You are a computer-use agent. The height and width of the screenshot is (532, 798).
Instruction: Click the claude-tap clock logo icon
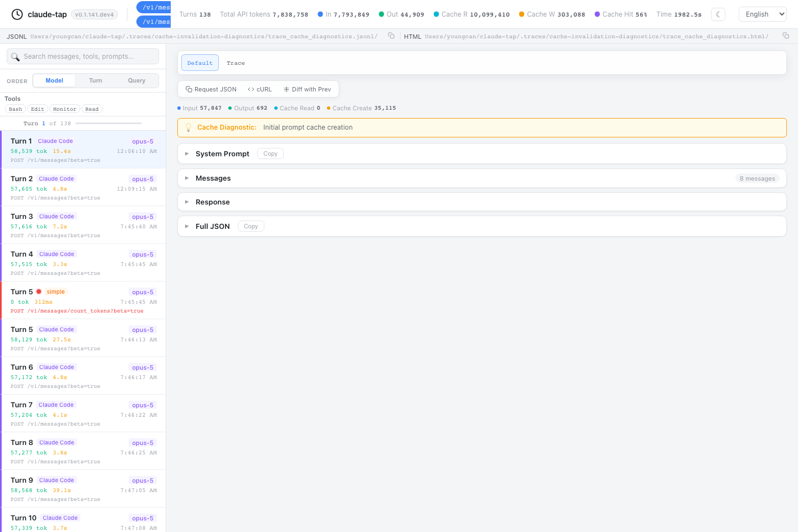pos(17,14)
